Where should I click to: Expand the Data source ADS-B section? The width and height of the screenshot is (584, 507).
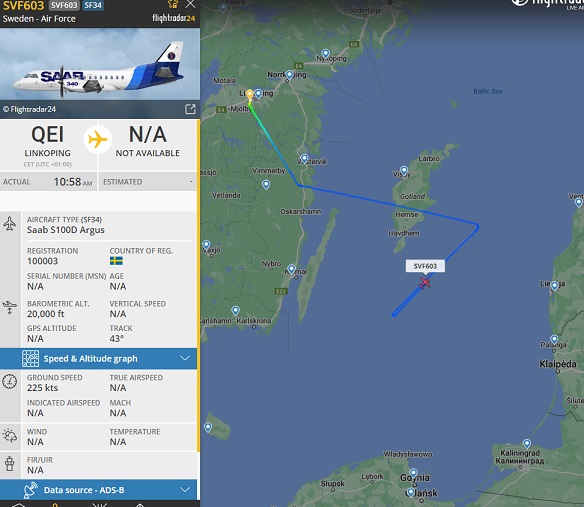point(98,490)
